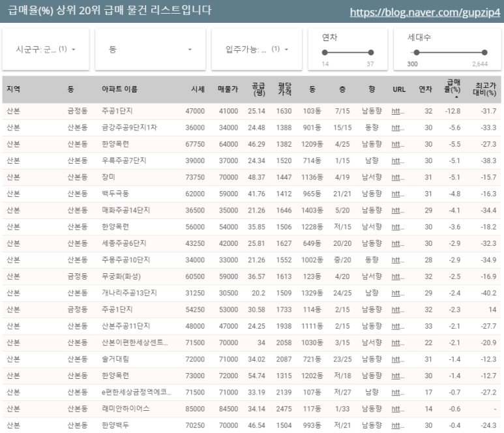Select the apartment name 백두극동
The width and height of the screenshot is (504, 433).
[115, 194]
